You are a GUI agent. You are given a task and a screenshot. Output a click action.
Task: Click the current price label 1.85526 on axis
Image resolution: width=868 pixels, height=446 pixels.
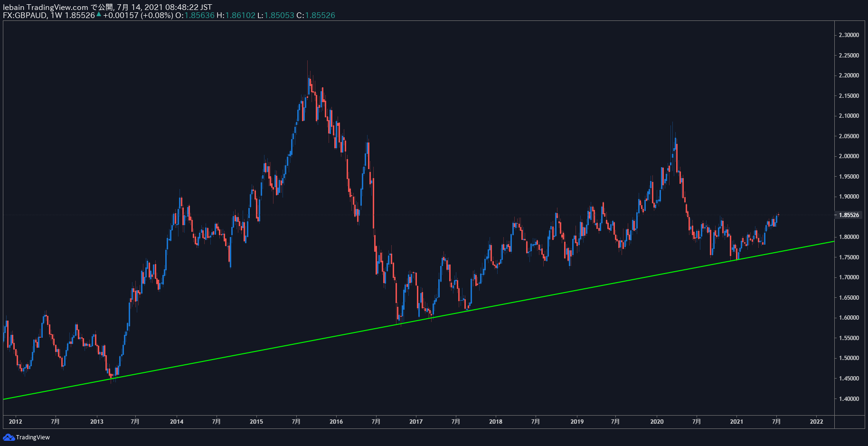(x=849, y=215)
